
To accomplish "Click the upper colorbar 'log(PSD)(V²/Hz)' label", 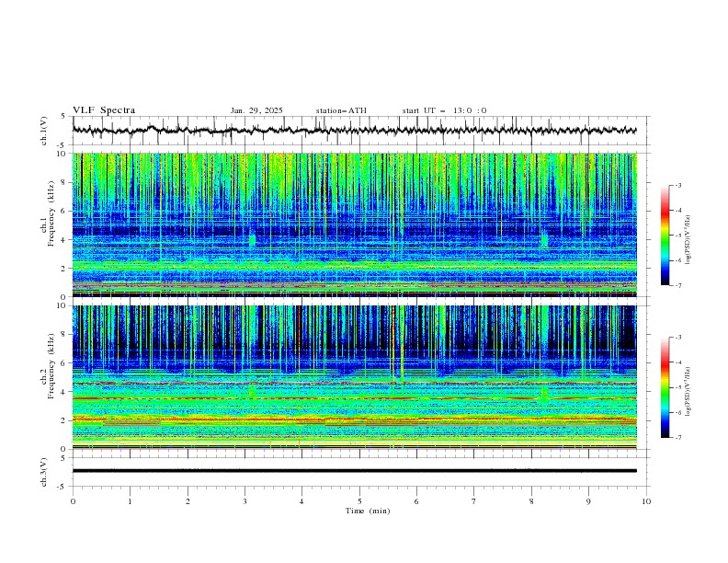I will click(688, 240).
